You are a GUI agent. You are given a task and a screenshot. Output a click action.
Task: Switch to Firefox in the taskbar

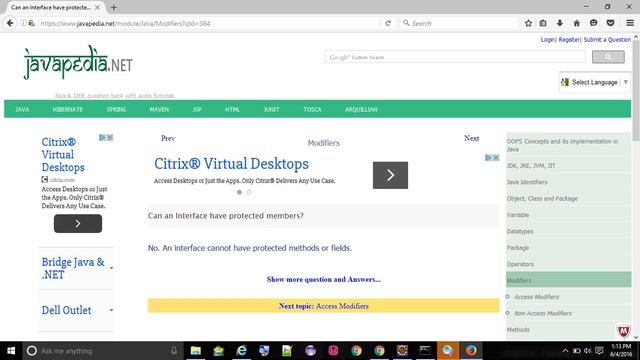coord(471,351)
